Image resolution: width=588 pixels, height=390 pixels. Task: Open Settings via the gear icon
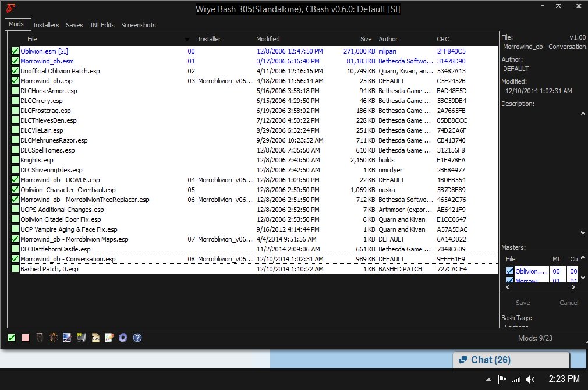(x=123, y=338)
